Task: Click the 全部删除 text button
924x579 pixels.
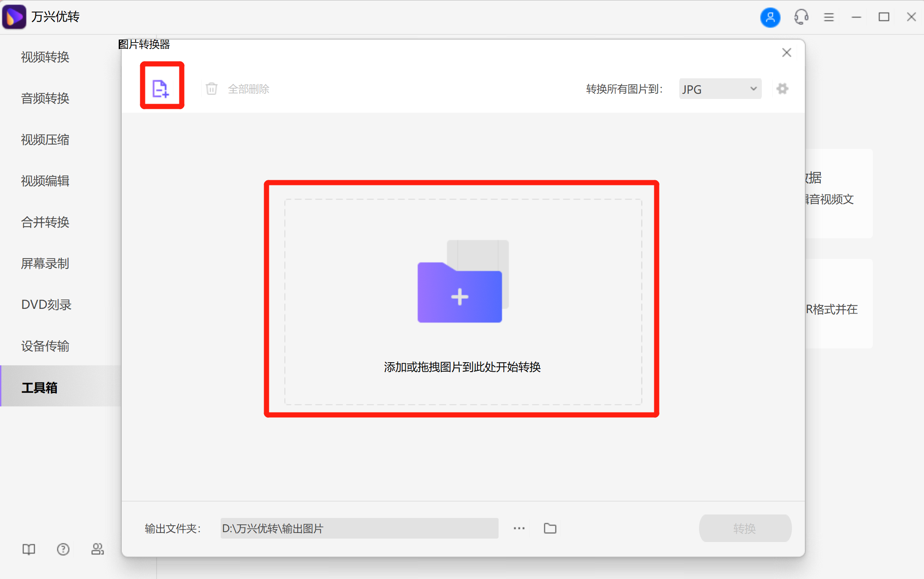Action: point(249,89)
